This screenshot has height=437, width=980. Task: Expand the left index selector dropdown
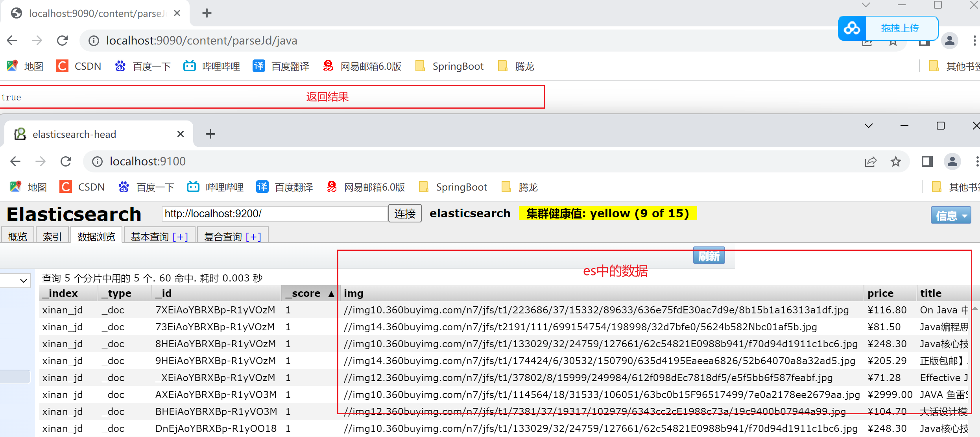[x=16, y=280]
